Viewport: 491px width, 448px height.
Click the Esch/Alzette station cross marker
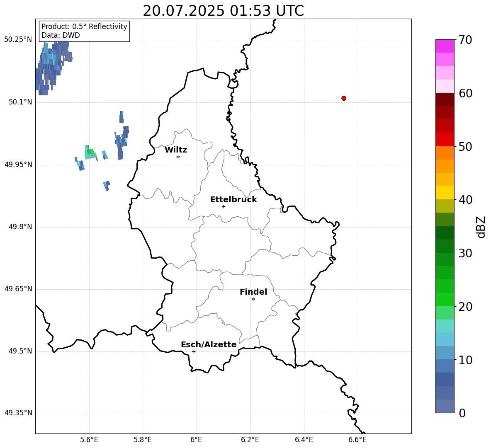[x=194, y=351]
